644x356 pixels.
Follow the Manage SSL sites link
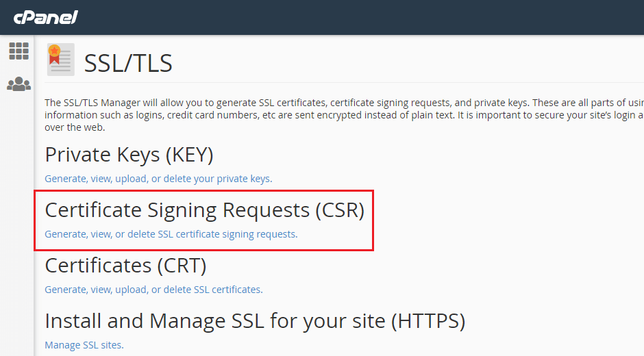point(84,345)
